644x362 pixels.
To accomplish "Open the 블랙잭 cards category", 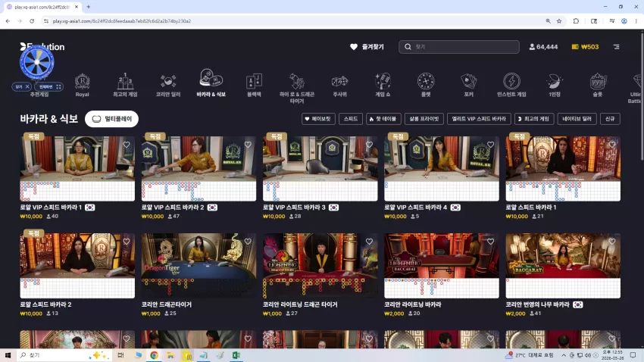I will (254, 85).
